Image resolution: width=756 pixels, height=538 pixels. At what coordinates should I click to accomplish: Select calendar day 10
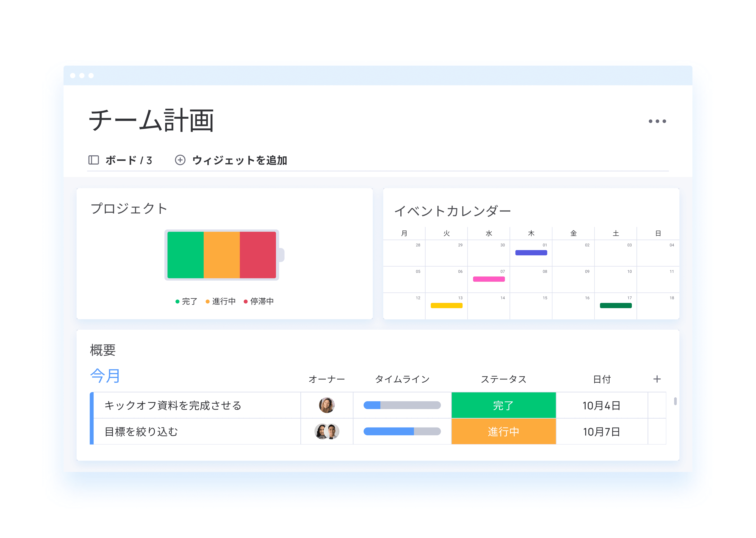[x=616, y=279]
